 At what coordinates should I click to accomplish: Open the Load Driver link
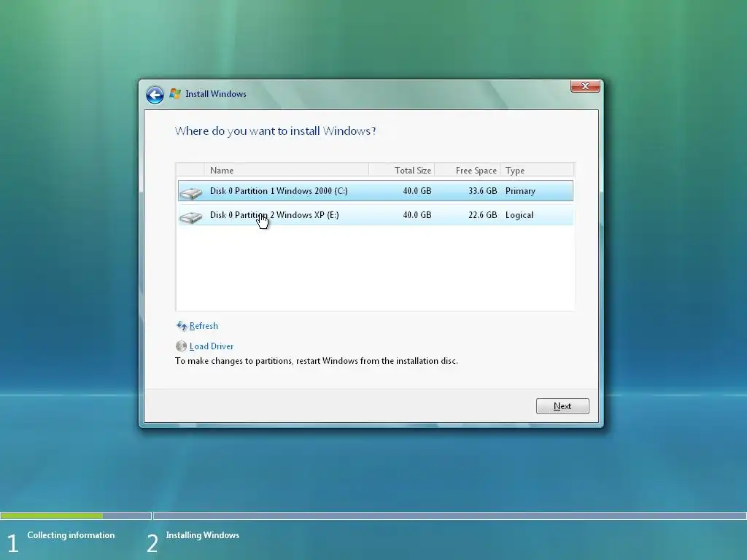click(x=212, y=346)
